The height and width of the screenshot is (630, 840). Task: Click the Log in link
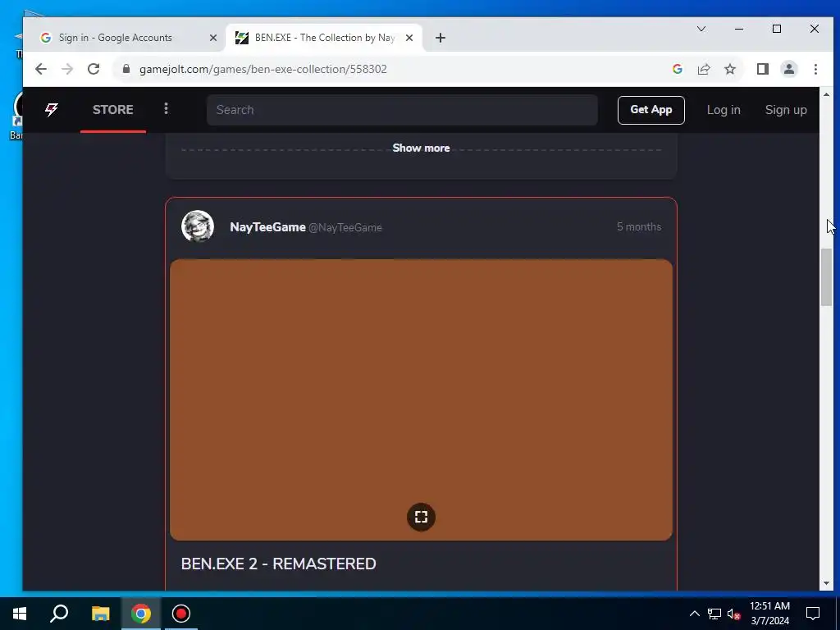pyautogui.click(x=724, y=110)
